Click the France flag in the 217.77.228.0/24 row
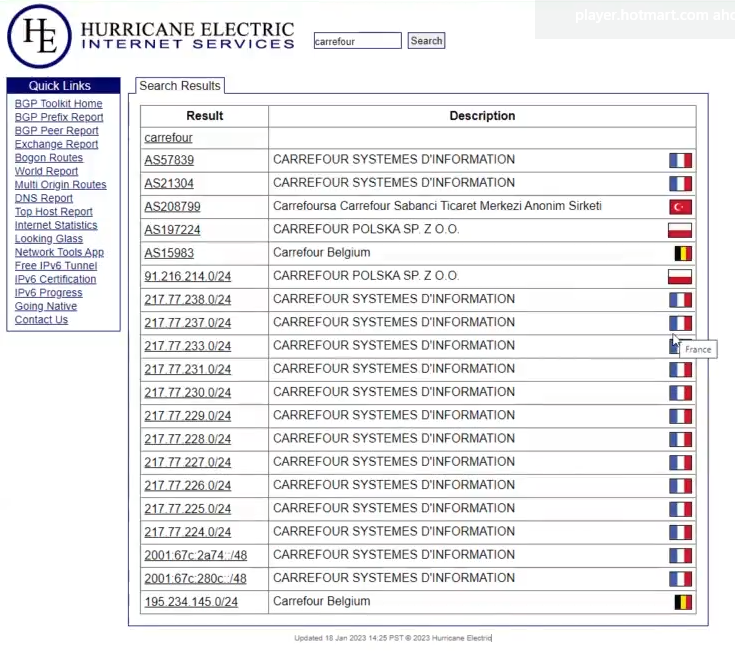The height and width of the screenshot is (656, 735). [680, 439]
